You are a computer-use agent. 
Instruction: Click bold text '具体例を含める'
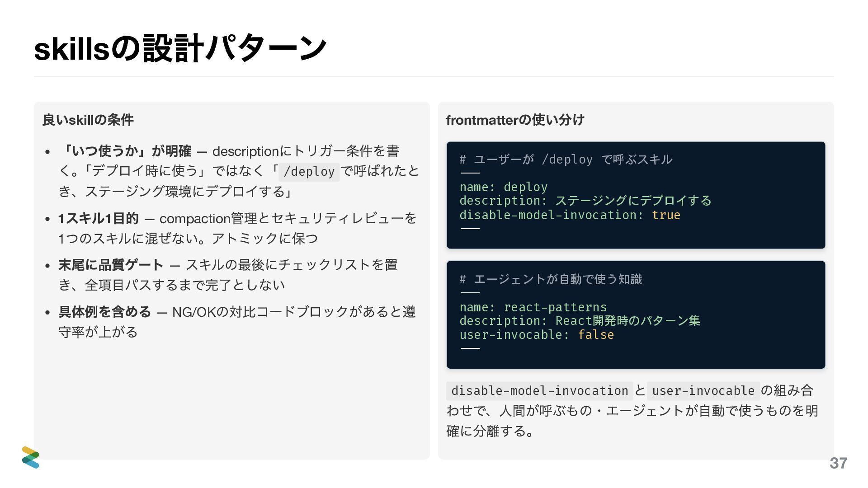[x=104, y=312]
